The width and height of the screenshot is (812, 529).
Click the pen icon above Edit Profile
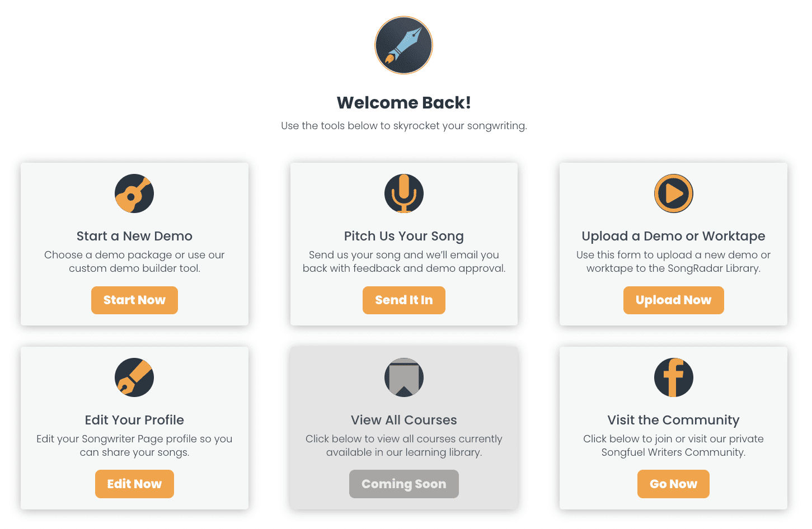click(134, 377)
